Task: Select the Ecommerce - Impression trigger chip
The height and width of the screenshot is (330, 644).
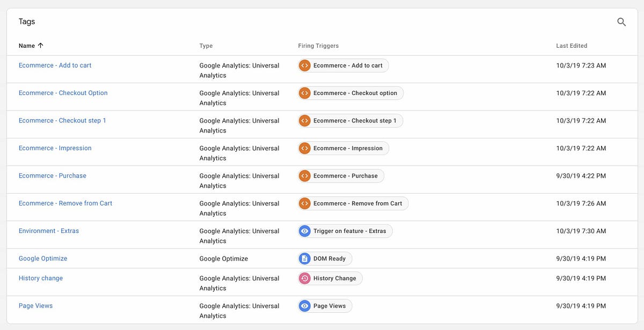Action: tap(343, 148)
